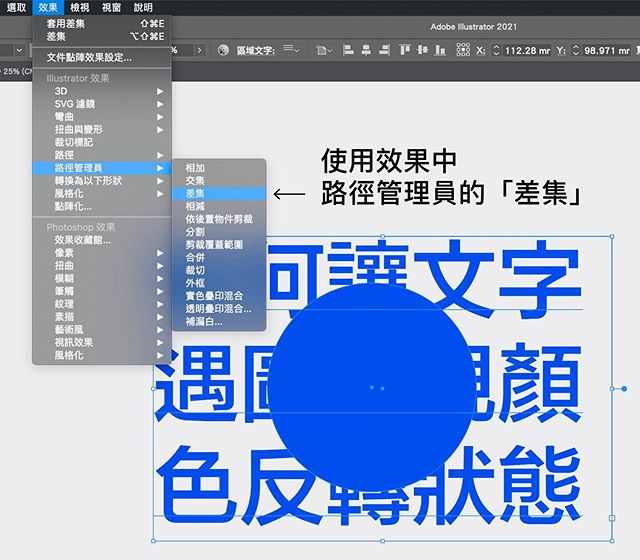Choose 套用差集 from the effects menu
Viewport: 640px width, 560px height.
tap(102, 24)
